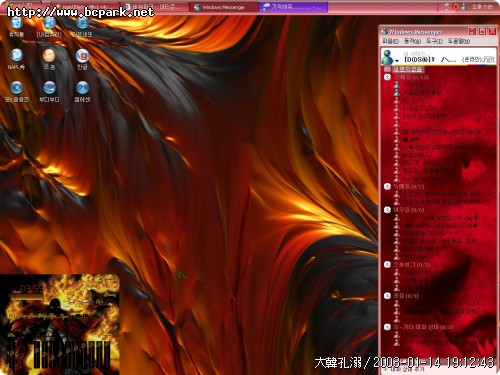Click the (온라인) status text in Messenger
The image size is (500, 375).
472,60
